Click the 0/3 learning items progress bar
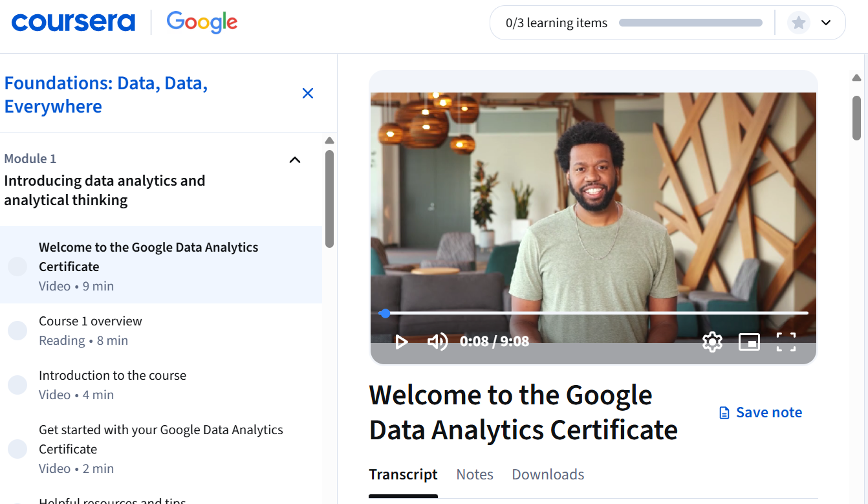The width and height of the screenshot is (868, 504). point(691,23)
